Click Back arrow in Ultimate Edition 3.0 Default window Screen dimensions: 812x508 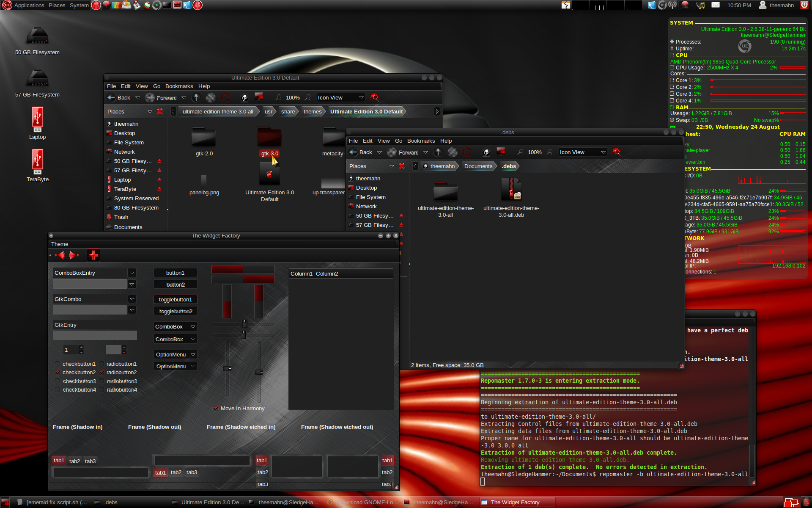pos(111,98)
